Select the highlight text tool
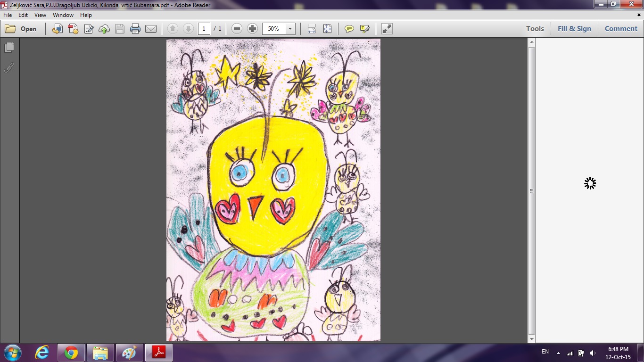This screenshot has height=362, width=644. click(x=364, y=29)
